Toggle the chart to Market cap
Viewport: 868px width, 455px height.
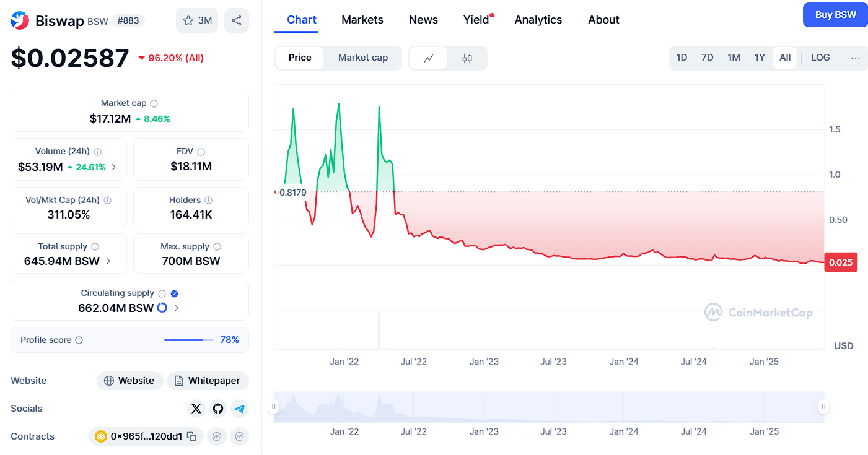coord(362,58)
